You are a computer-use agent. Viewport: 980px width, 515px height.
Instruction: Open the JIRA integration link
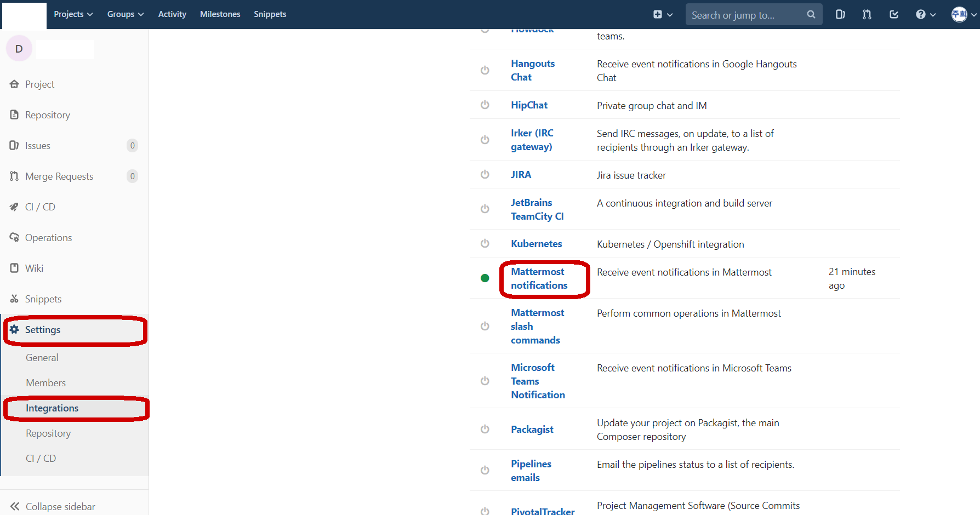(521, 174)
